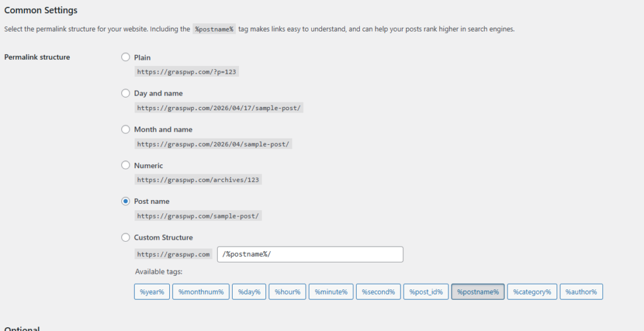Insert the %monthnum% tag
The image size is (644, 331).
201,292
